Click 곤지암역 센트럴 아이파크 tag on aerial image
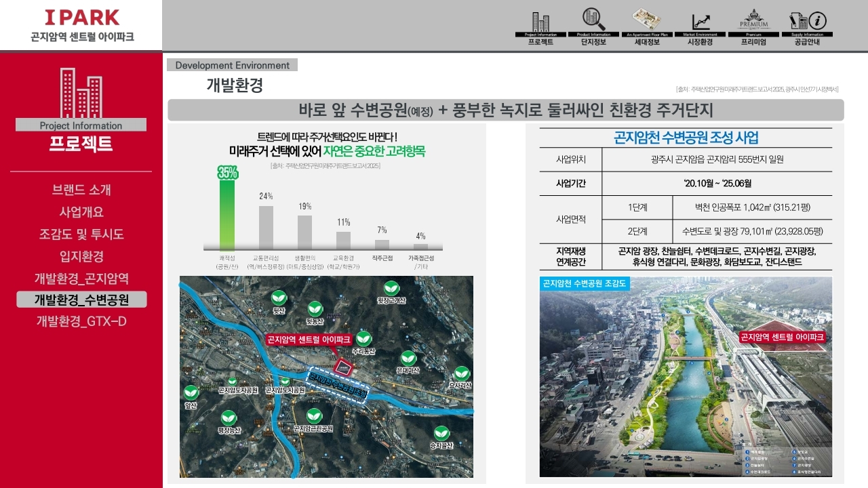Screen dimensions: 868x488 (782, 337)
